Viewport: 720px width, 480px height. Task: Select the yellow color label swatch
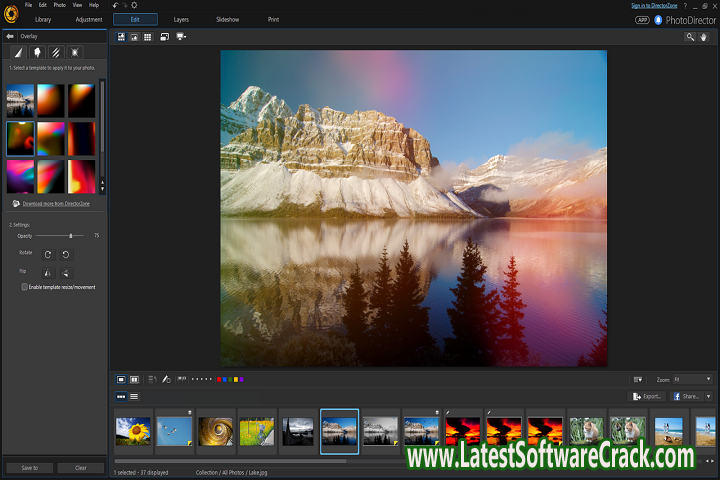click(x=236, y=379)
